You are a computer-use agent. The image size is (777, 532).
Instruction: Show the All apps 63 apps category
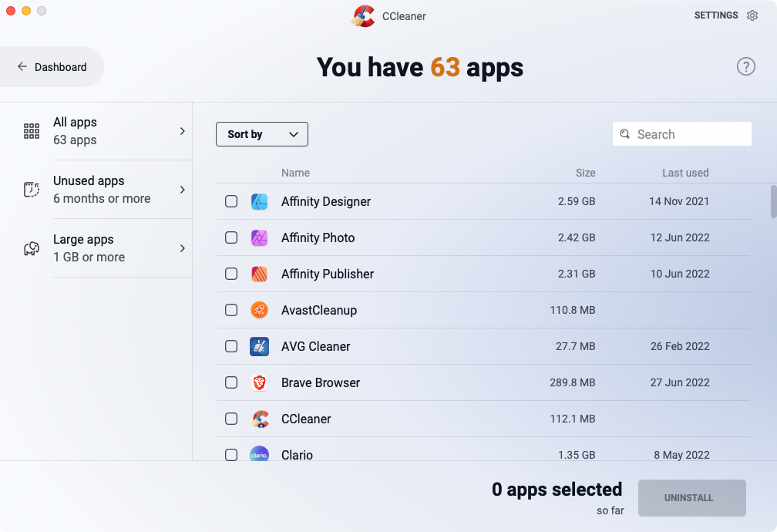(96, 131)
